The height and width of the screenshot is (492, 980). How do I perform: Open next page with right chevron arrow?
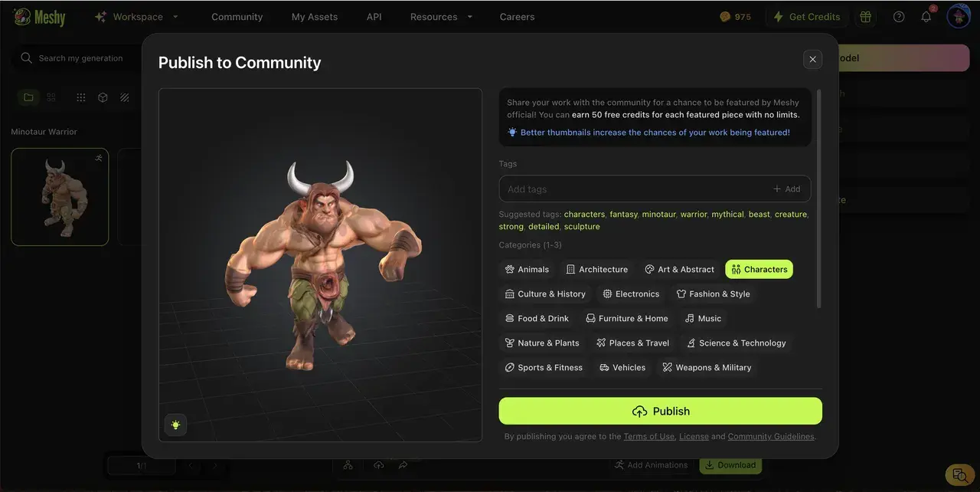coord(214,465)
